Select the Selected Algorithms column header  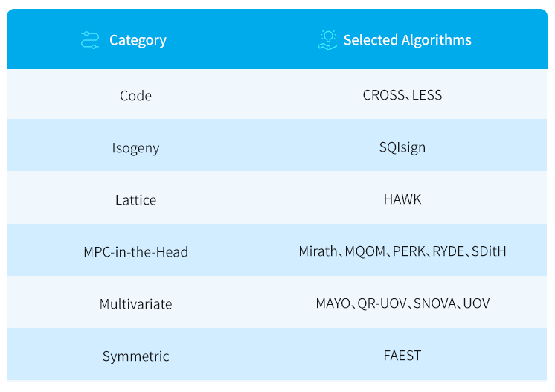tap(404, 39)
